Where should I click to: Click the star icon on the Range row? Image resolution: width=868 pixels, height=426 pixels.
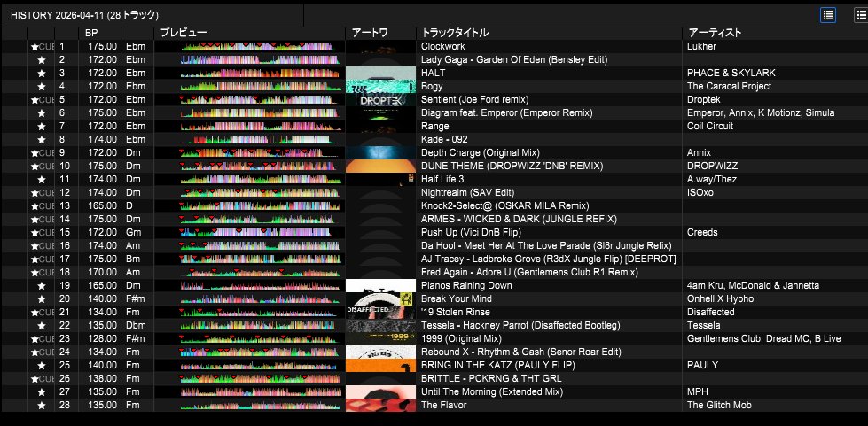coord(42,126)
